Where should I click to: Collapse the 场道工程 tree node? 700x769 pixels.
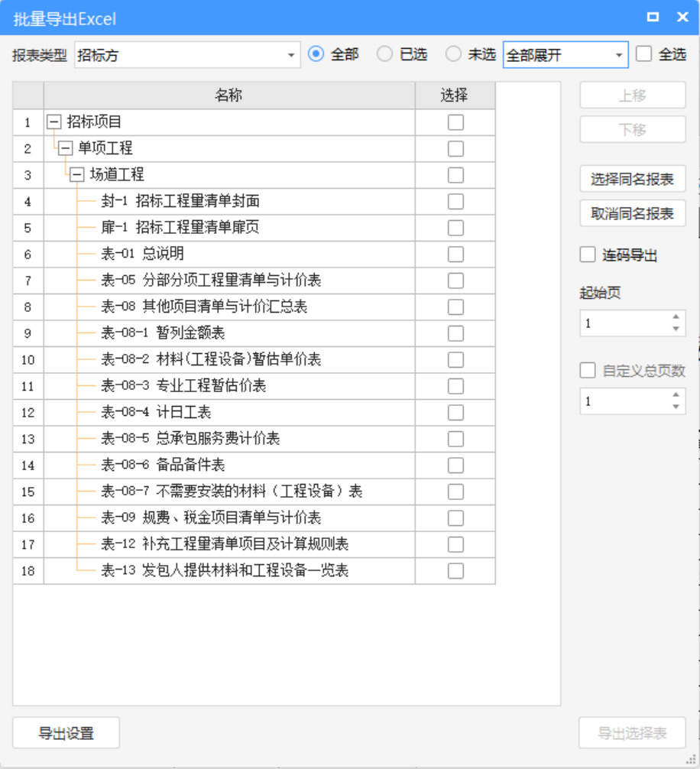[77, 175]
